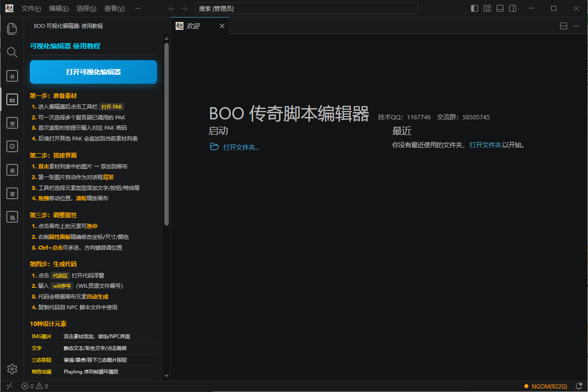Screen dimensions: 588x392
Task: Open the Explorer files icon in activity bar
Action: (12, 28)
